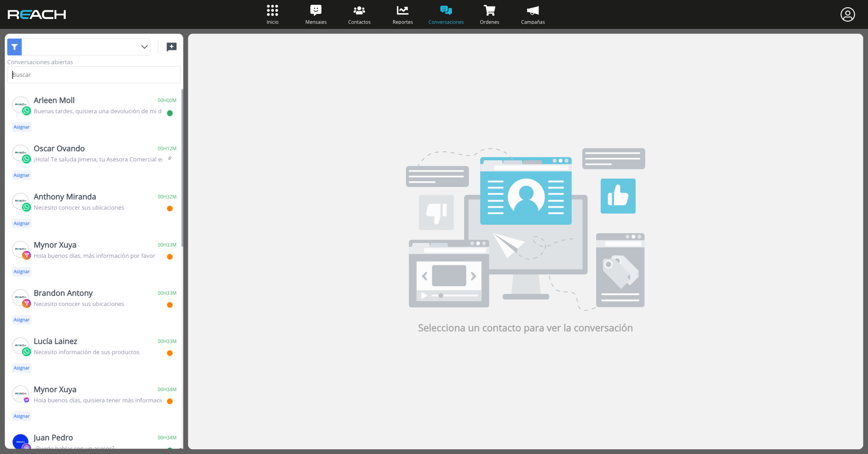This screenshot has width=868, height=454.
Task: Expand the conversation filter dropdown chevron
Action: pyautogui.click(x=144, y=47)
